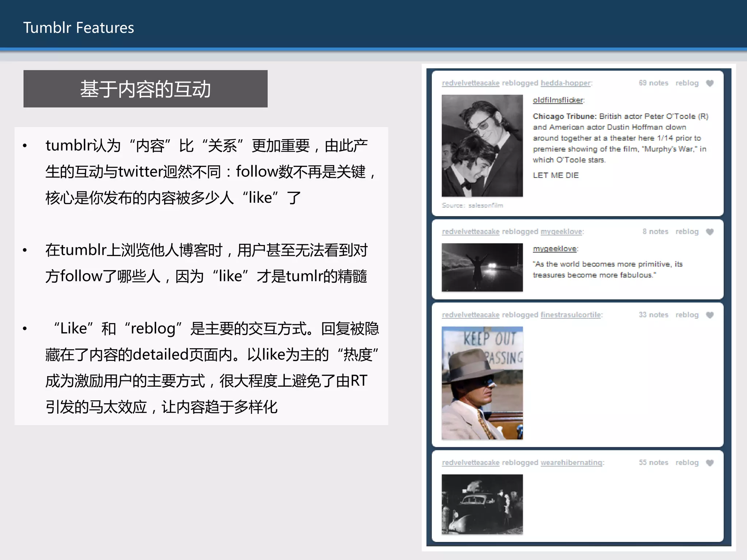This screenshot has width=747, height=560.
Task: Open the 69 notes count
Action: [x=653, y=83]
